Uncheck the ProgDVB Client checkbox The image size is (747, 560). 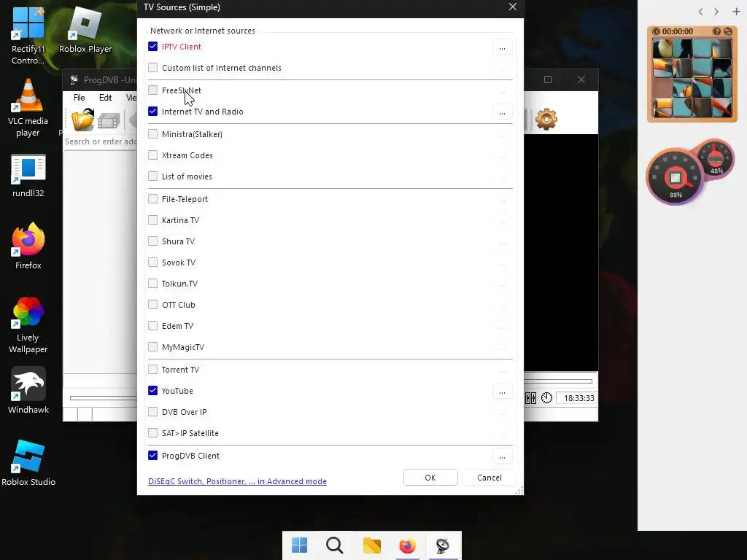point(153,455)
